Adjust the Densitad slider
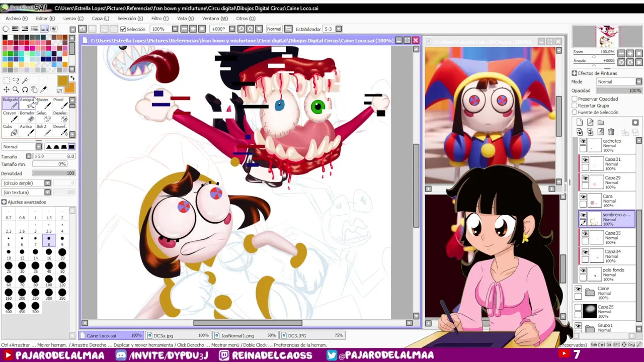644x362 pixels. tap(54, 173)
